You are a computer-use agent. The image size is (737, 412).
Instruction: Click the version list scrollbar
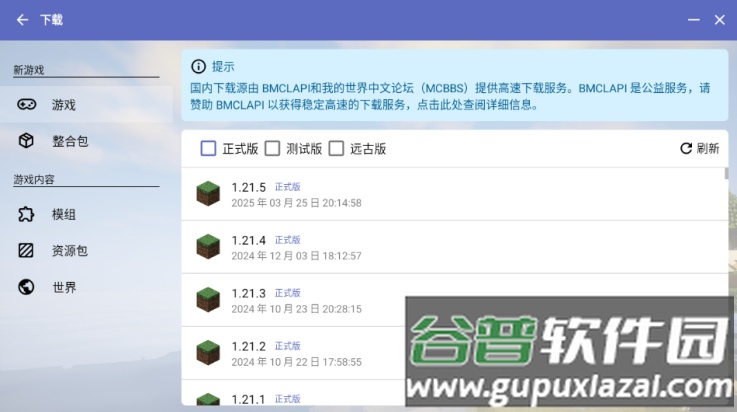pos(727,173)
